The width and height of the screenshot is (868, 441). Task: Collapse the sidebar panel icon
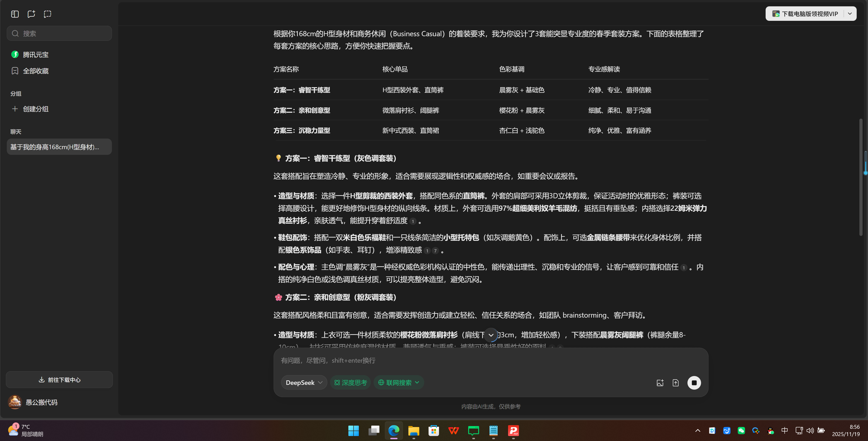tap(14, 14)
